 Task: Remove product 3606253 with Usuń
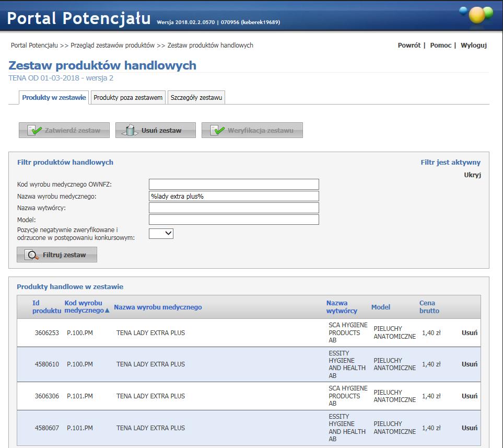pos(470,332)
